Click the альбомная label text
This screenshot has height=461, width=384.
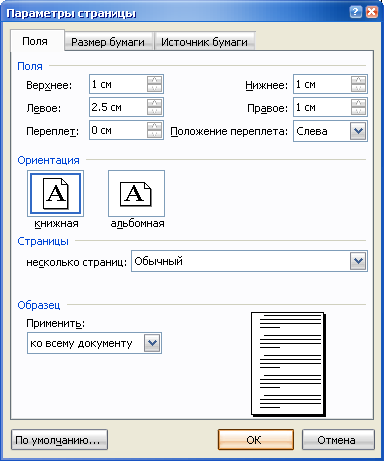click(137, 224)
